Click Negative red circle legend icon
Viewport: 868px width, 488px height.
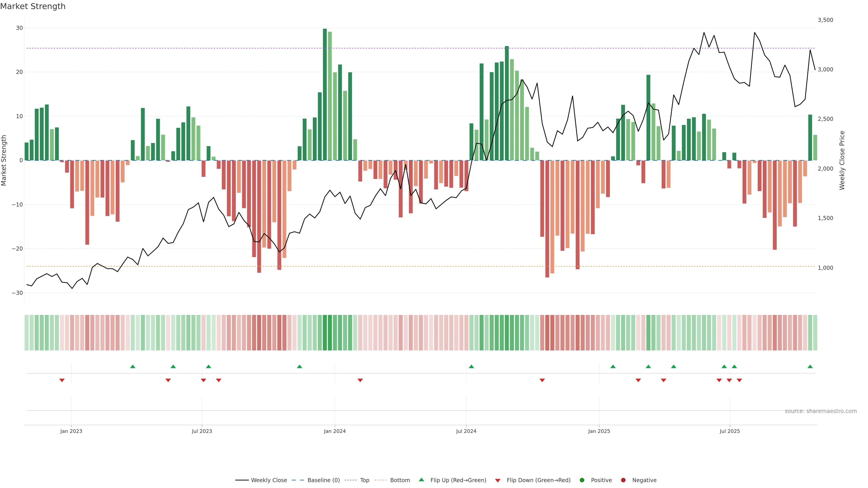tap(623, 480)
